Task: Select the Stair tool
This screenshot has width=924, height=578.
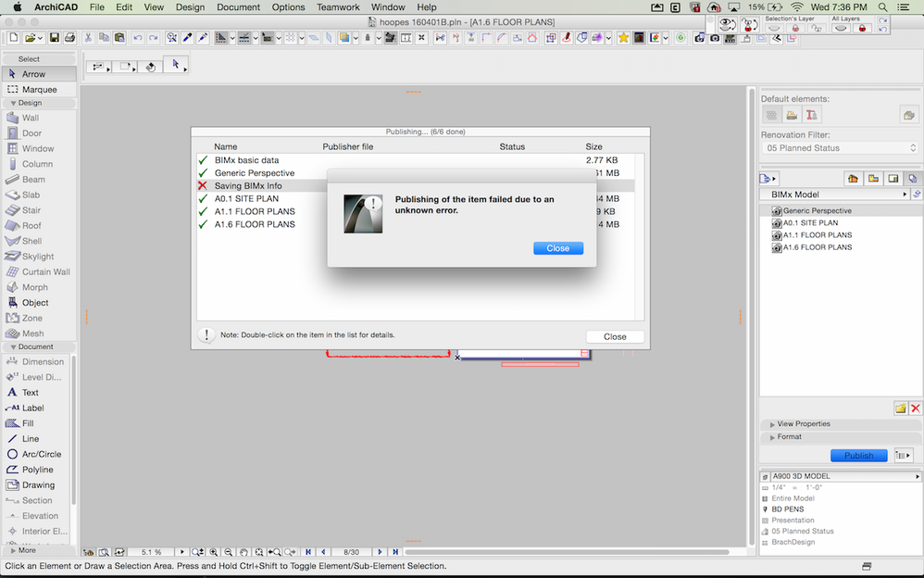Action: 39,210
